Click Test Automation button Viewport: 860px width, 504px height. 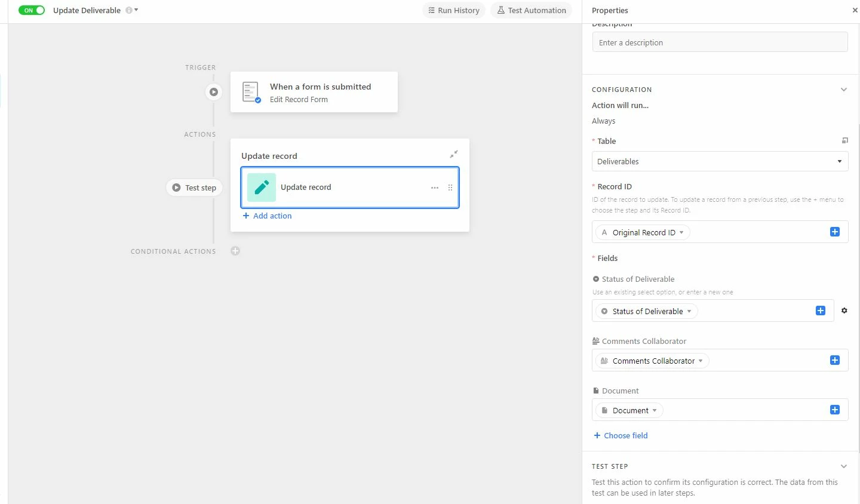(532, 10)
